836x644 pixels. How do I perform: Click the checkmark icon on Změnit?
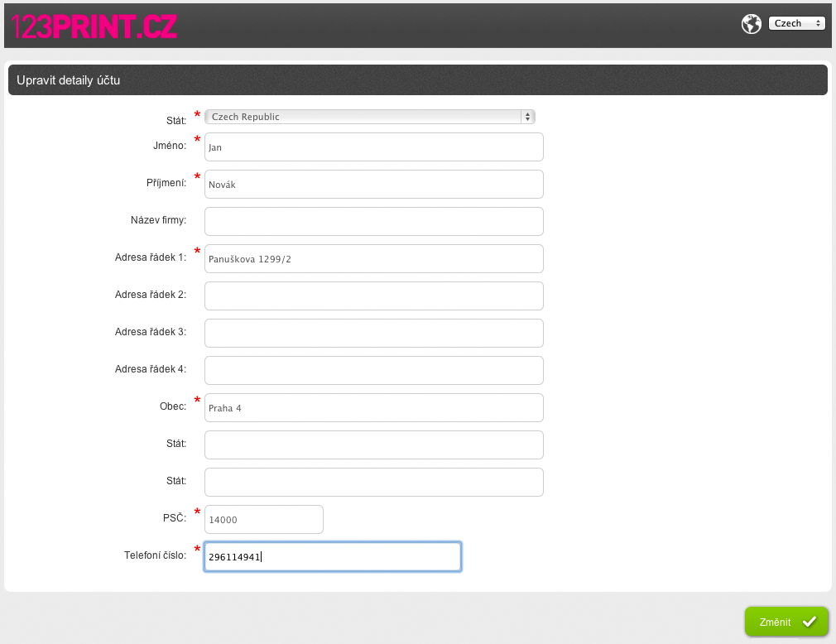[x=809, y=622]
